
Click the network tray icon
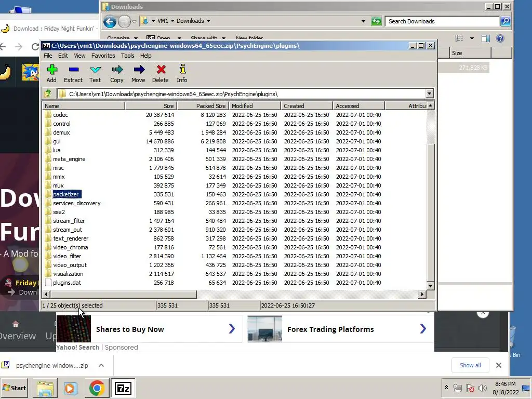458,388
